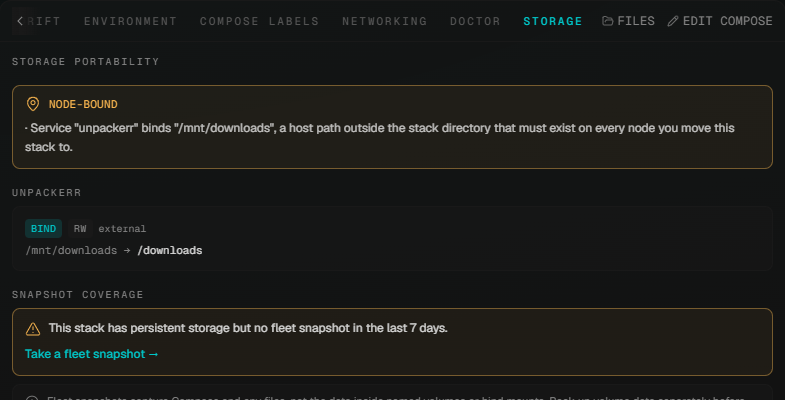The image size is (785, 400).
Task: Open the partially hidden Drift tab
Action: coord(46,21)
